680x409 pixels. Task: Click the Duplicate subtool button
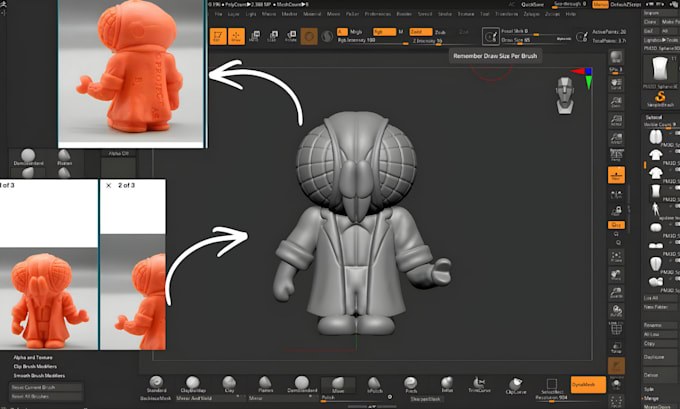660,357
